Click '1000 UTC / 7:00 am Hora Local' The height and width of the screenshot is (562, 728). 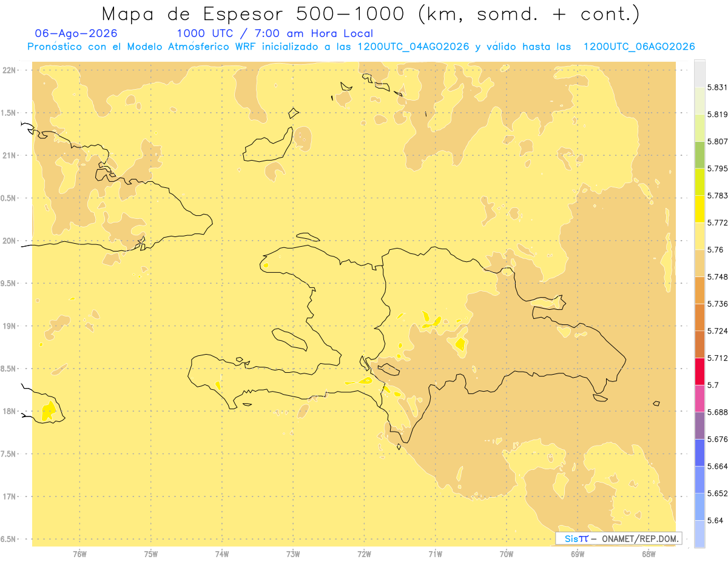[x=275, y=34]
